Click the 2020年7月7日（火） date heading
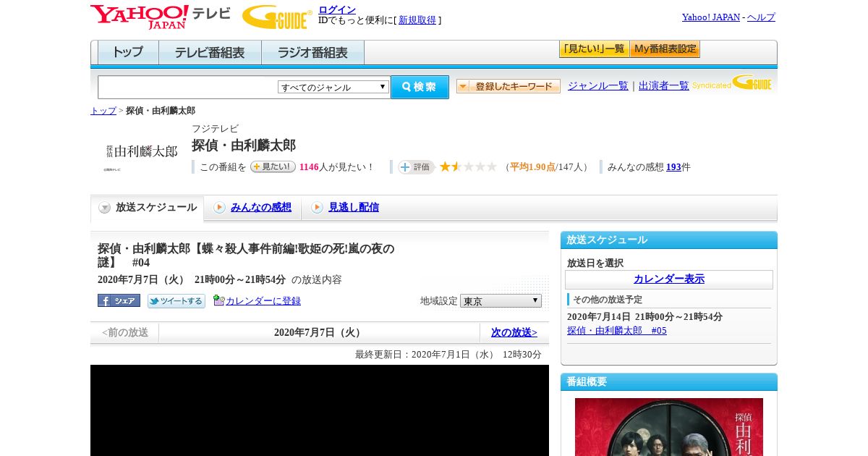This screenshot has width=868, height=456. tap(319, 333)
